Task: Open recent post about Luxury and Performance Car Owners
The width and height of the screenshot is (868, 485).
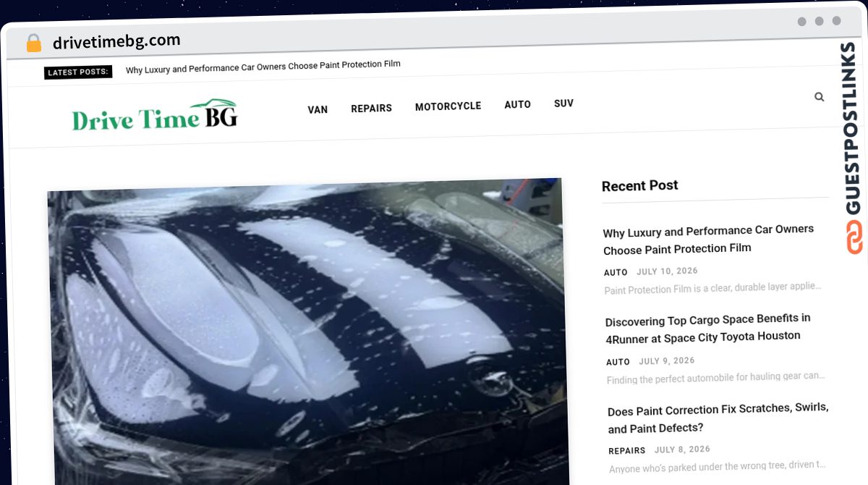Action: click(709, 240)
